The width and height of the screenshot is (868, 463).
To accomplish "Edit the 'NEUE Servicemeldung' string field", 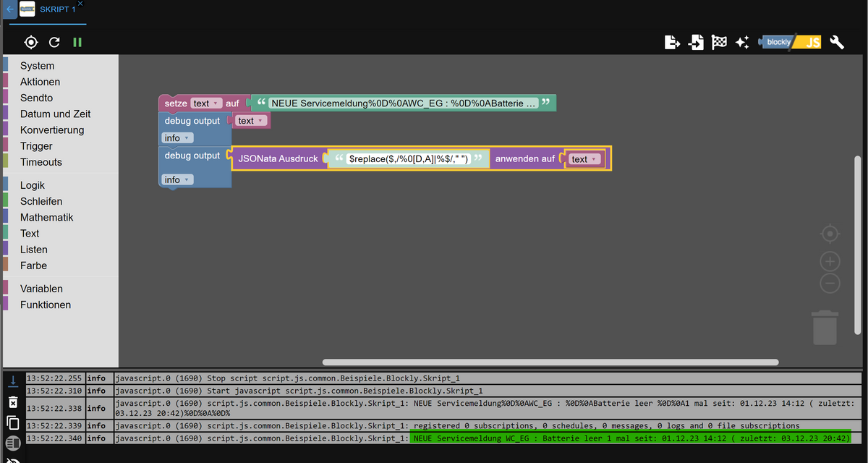I will coord(404,103).
